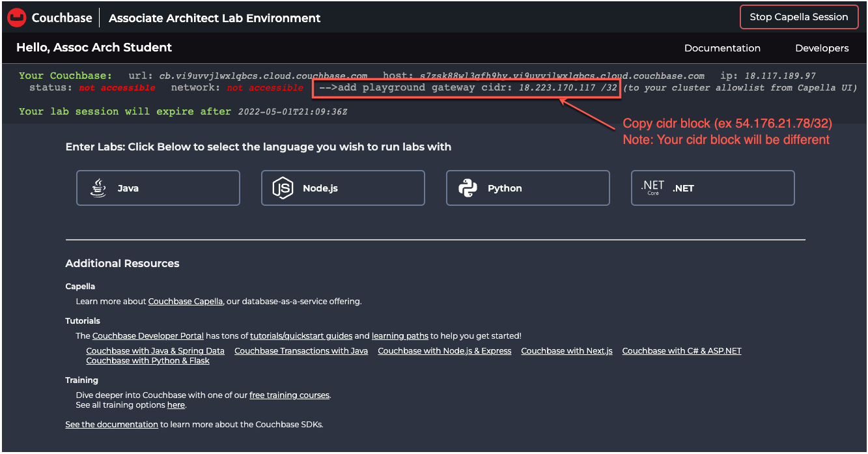Viewport: 868px width, 454px height.
Task: Click the 'Enter Labs' instruction heading
Action: [x=258, y=147]
